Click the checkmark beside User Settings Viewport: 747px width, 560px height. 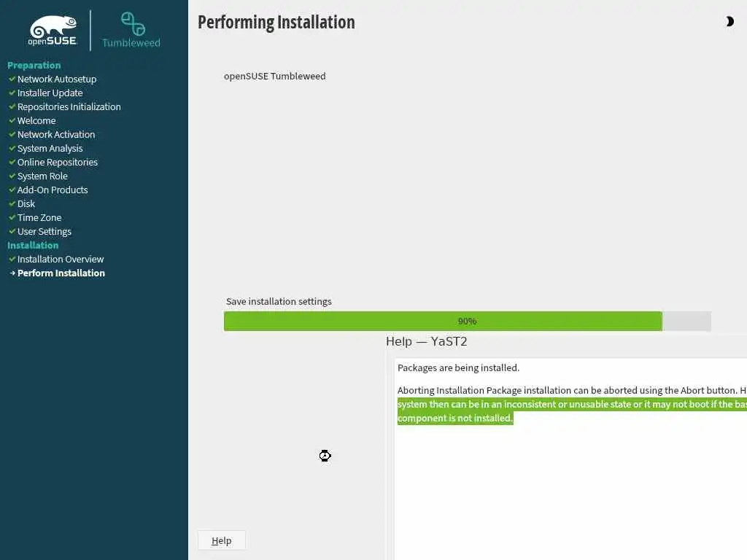click(x=12, y=231)
